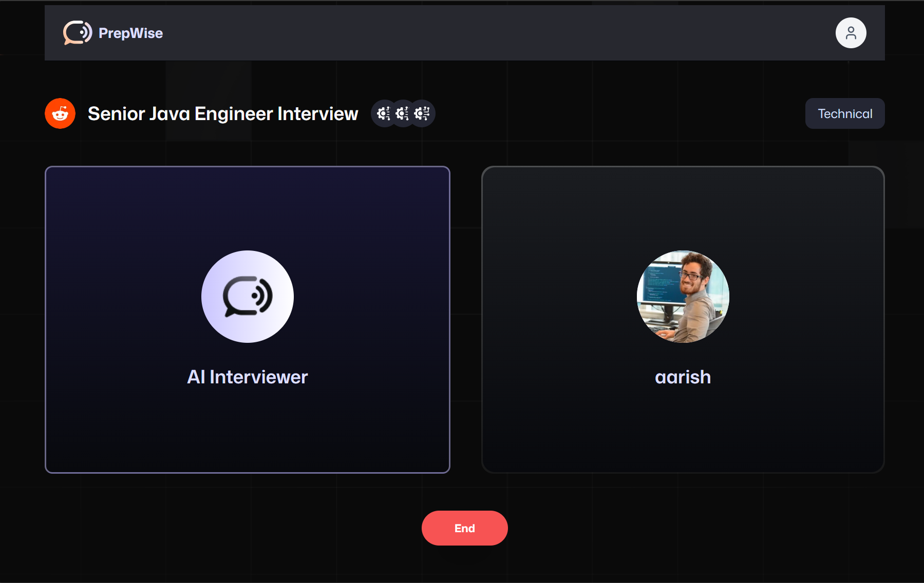End the interview session
Viewport: 924px width, 583px height.
[464, 528]
